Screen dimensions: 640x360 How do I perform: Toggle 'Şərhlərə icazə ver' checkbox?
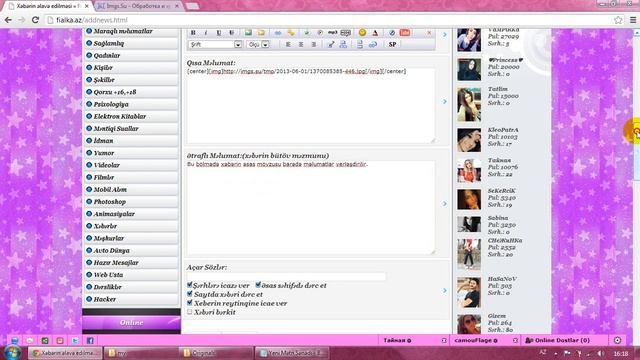[189, 284]
